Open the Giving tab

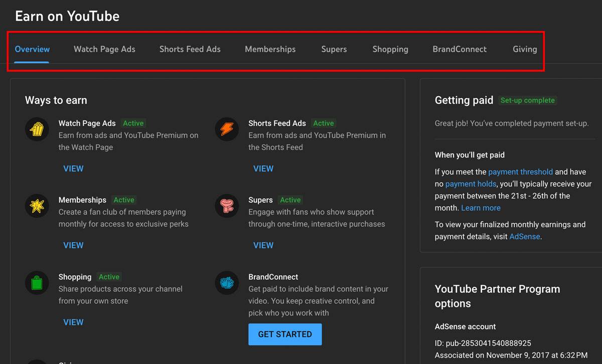pos(525,49)
